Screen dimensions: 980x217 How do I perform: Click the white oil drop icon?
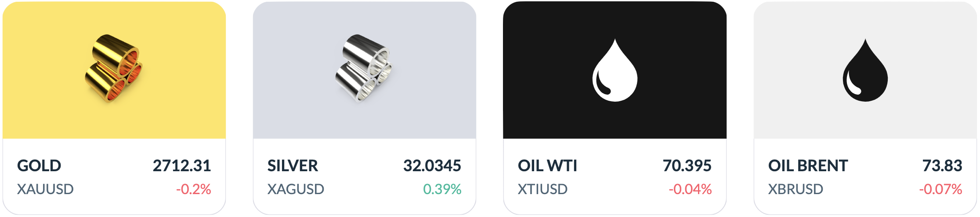coord(615,70)
